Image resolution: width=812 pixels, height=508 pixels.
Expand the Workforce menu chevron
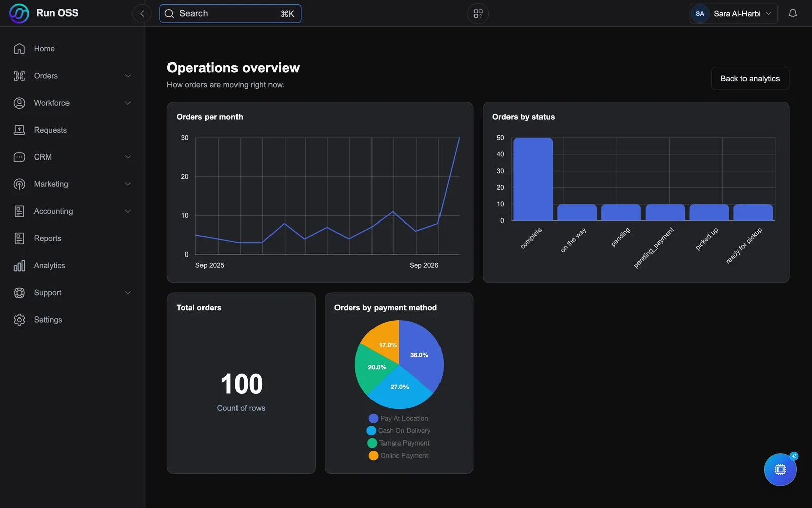point(128,103)
